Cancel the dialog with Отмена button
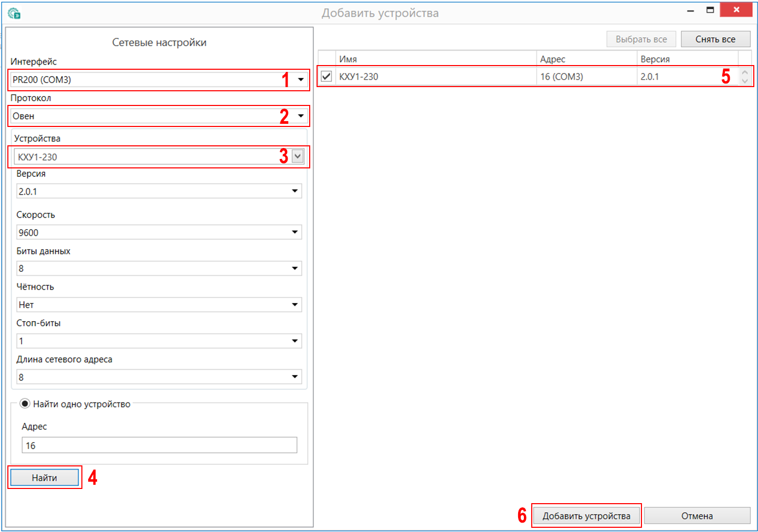The height and width of the screenshot is (532, 758). [x=697, y=516]
